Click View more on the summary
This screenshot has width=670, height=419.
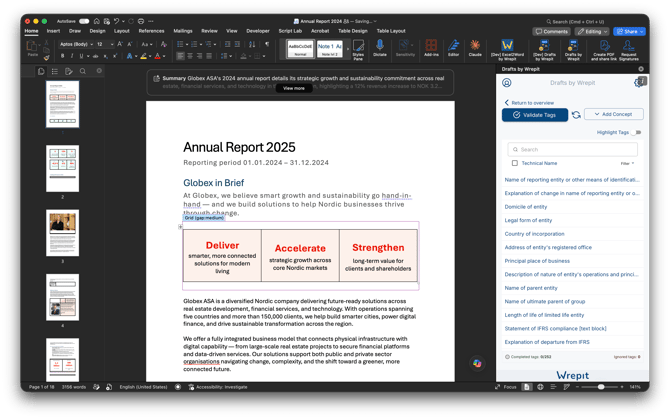point(294,88)
